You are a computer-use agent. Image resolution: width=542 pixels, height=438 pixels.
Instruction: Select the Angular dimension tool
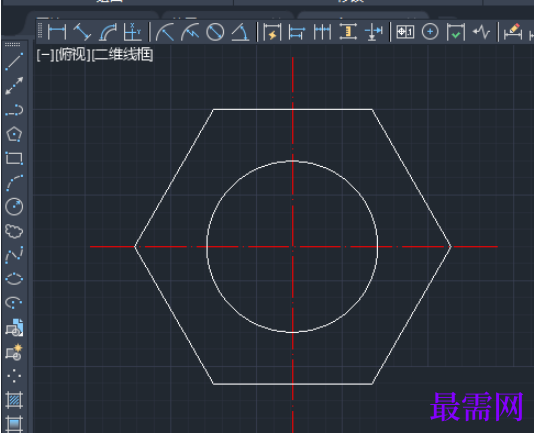[240, 32]
